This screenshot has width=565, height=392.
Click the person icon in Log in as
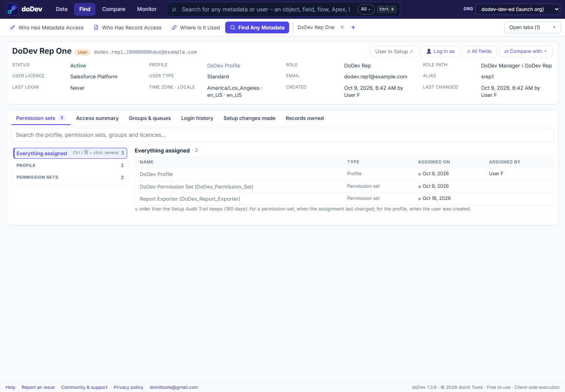[429, 51]
